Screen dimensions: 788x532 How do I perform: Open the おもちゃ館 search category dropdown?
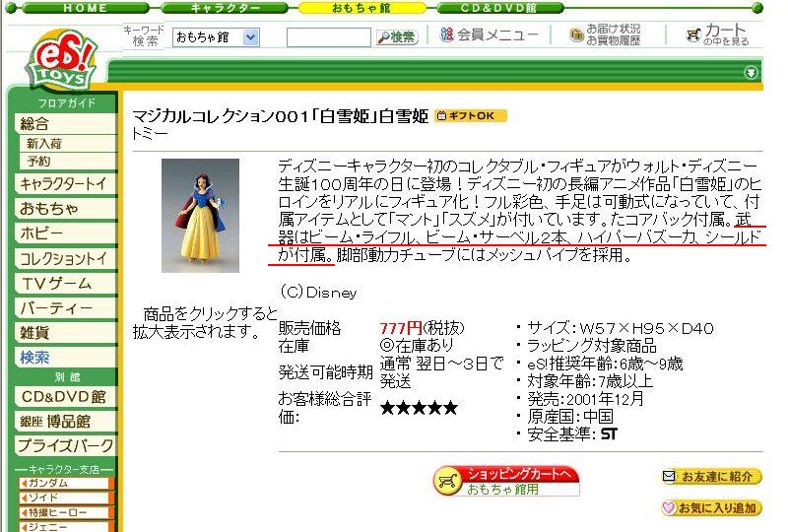[x=216, y=37]
